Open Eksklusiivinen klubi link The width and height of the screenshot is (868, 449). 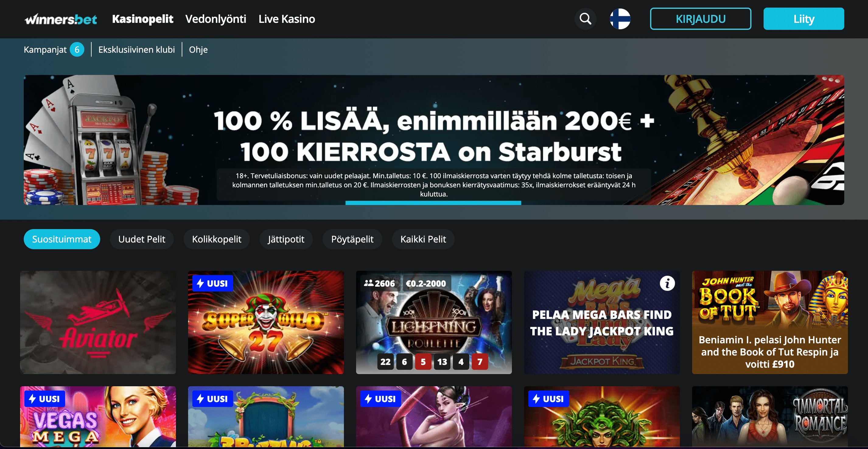[x=136, y=50]
